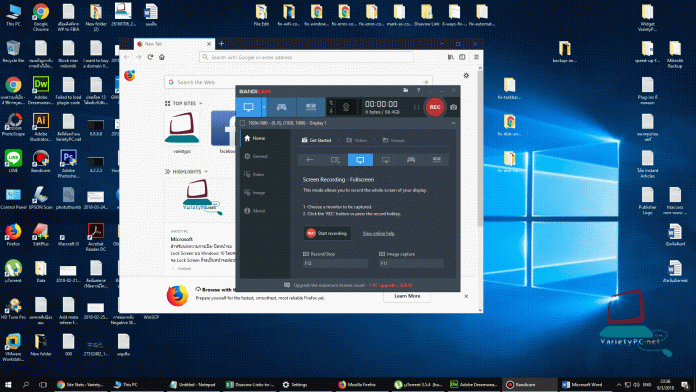Select Bandicam game recording mode
Viewport: 696px width, 392px height.
[x=281, y=107]
